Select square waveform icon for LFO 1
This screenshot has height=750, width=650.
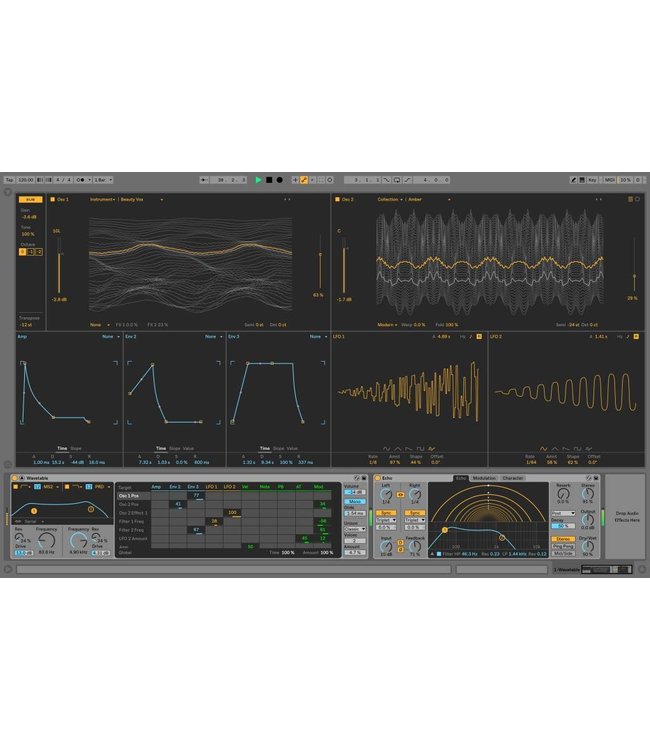pyautogui.click(x=420, y=449)
